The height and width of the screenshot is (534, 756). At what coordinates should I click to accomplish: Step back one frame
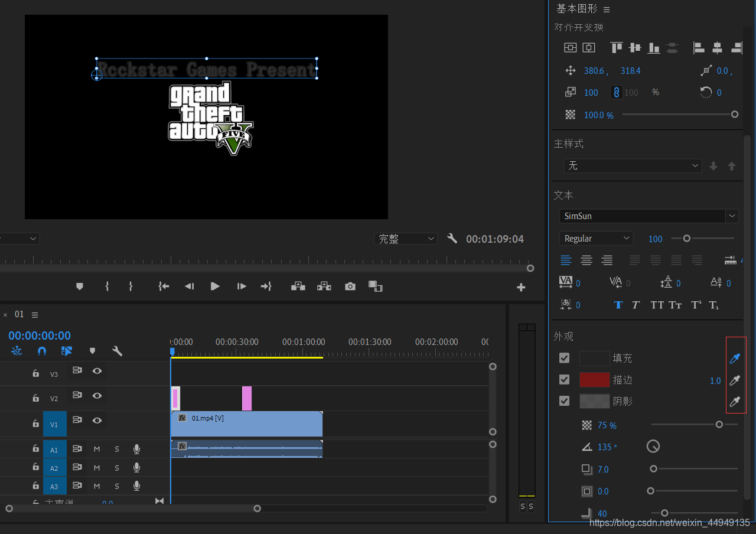coord(189,286)
